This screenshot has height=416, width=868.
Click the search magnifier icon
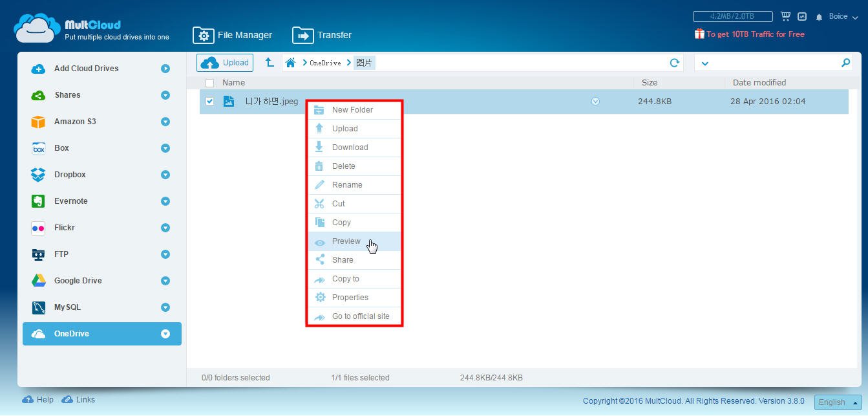[x=846, y=63]
